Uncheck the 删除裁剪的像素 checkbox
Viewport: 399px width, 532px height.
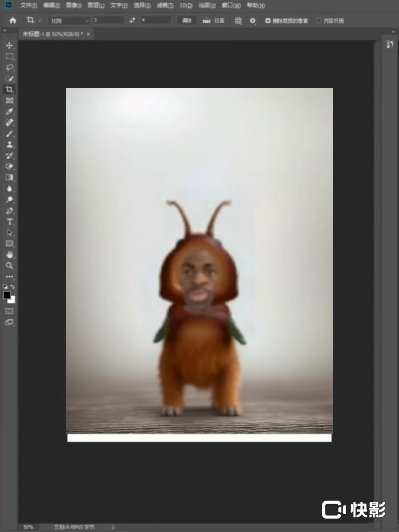(268, 21)
